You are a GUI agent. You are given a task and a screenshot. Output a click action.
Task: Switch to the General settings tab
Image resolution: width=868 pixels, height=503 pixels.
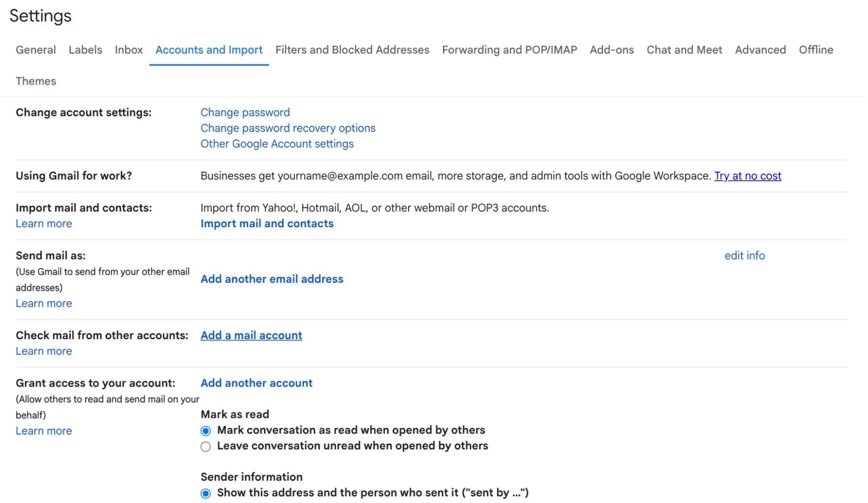coord(35,50)
